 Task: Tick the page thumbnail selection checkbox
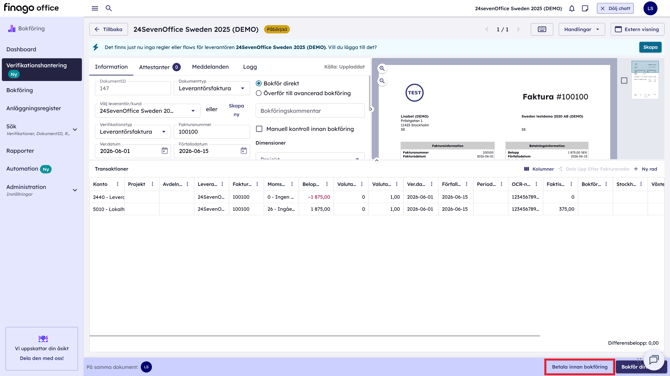[x=624, y=80]
